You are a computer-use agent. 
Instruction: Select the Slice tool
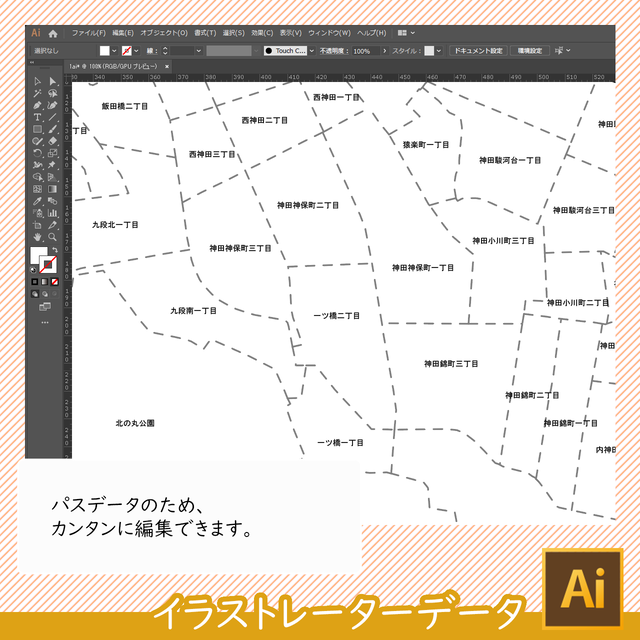(x=52, y=225)
